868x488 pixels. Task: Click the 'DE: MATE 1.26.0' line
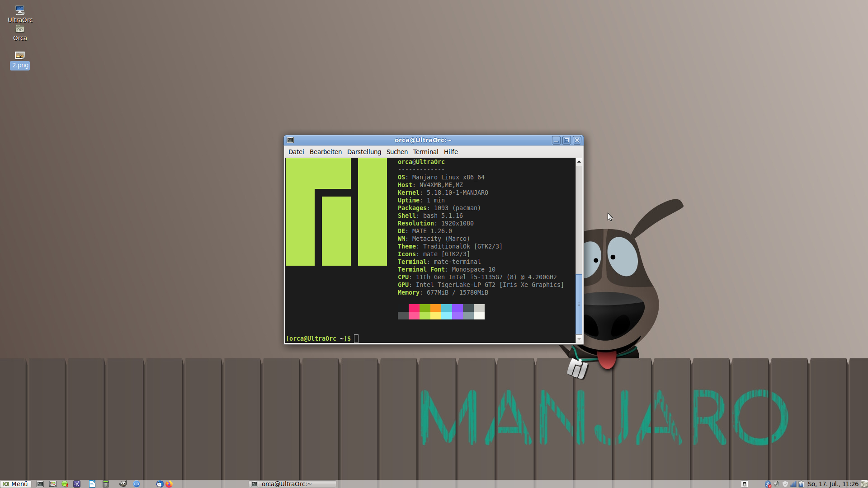click(425, 231)
